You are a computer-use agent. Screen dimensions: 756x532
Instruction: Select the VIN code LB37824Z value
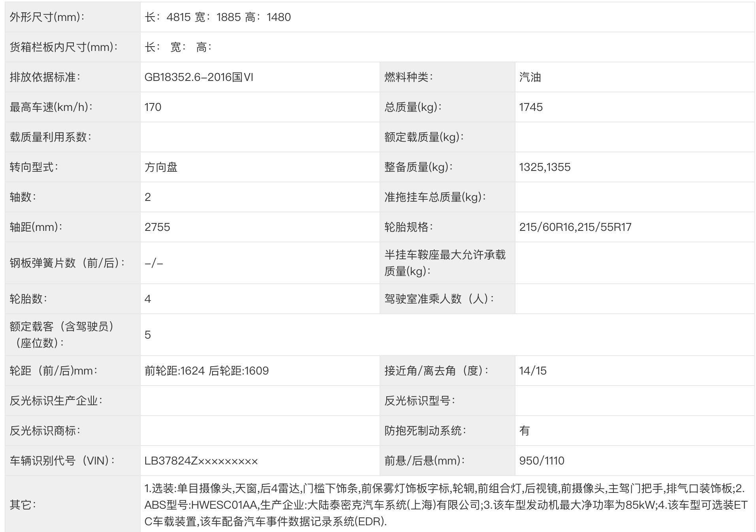point(201,461)
